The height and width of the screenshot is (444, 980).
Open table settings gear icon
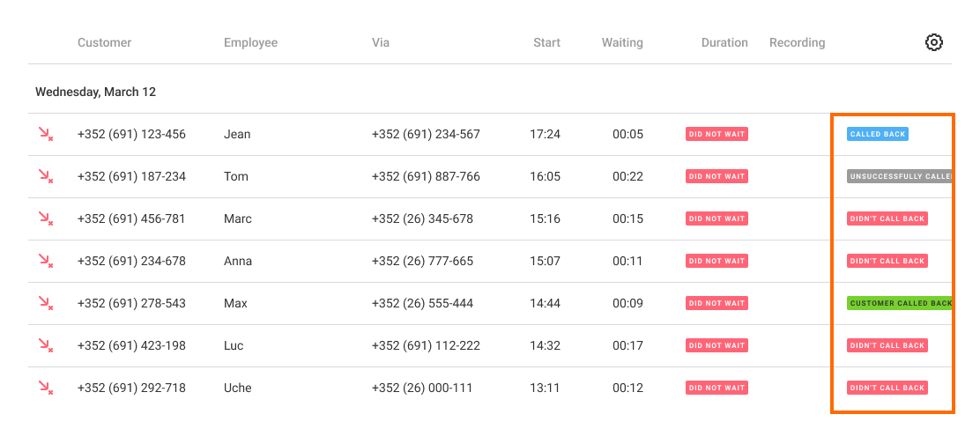tap(933, 42)
